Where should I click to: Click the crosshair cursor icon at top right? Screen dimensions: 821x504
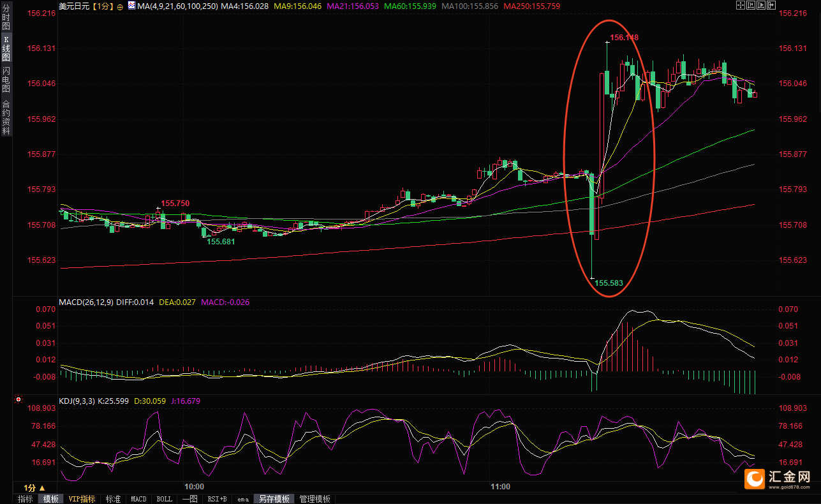[x=741, y=5]
